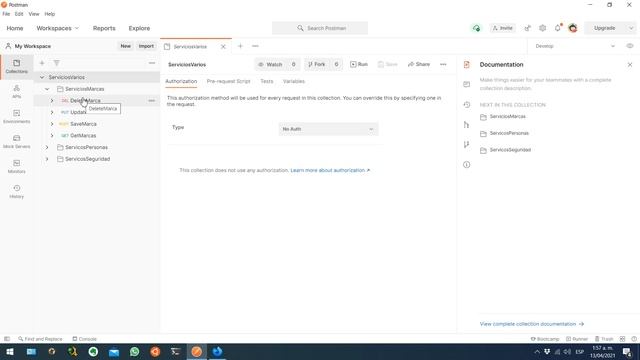The image size is (640, 360).
Task: Open the Environments sidebar panel
Action: coord(16,116)
